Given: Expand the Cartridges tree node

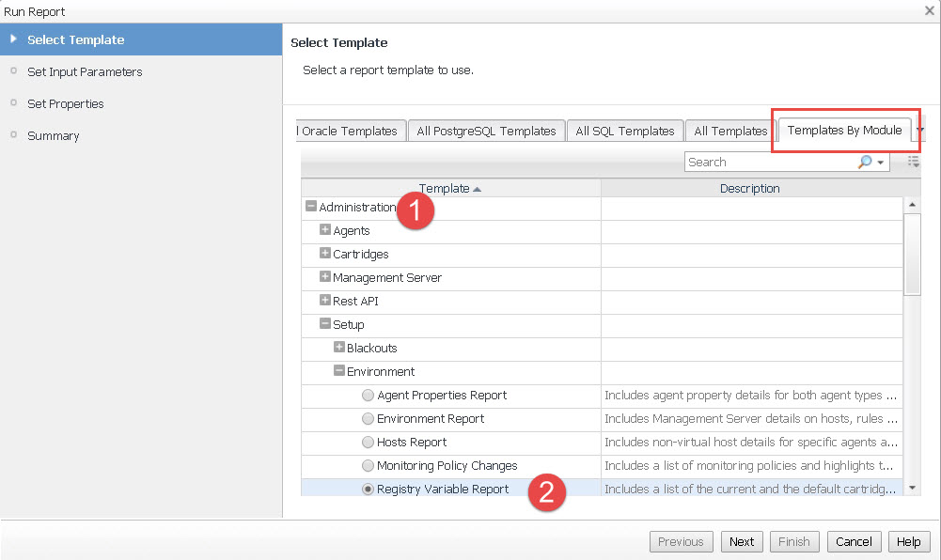Looking at the screenshot, I should pyautogui.click(x=325, y=254).
